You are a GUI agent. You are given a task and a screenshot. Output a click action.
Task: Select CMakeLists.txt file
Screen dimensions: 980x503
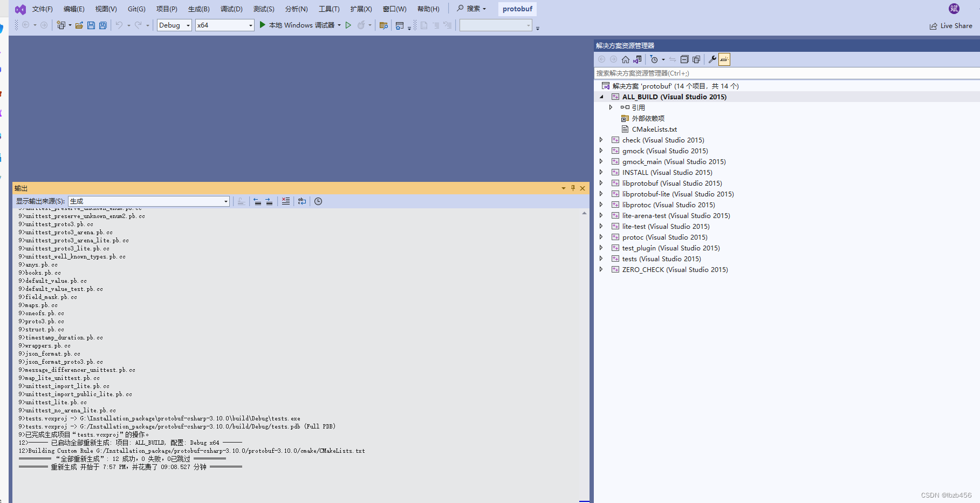654,129
